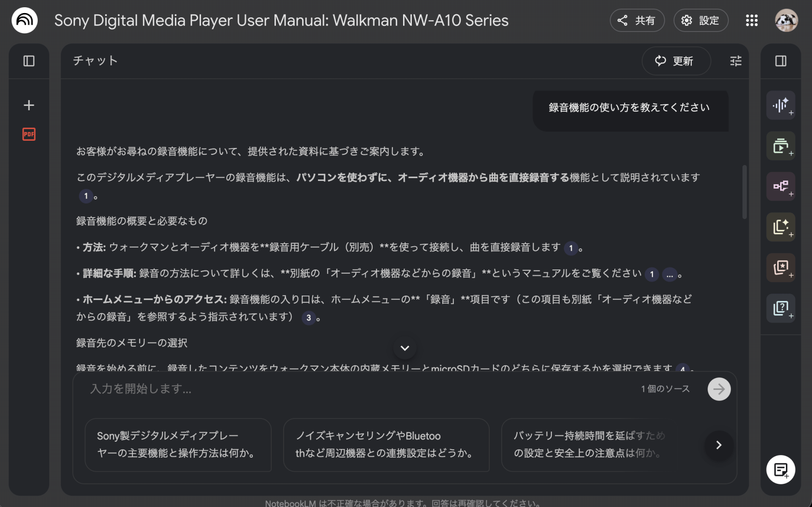812x507 pixels.
Task: Show next suggested questions arrow
Action: point(718,445)
